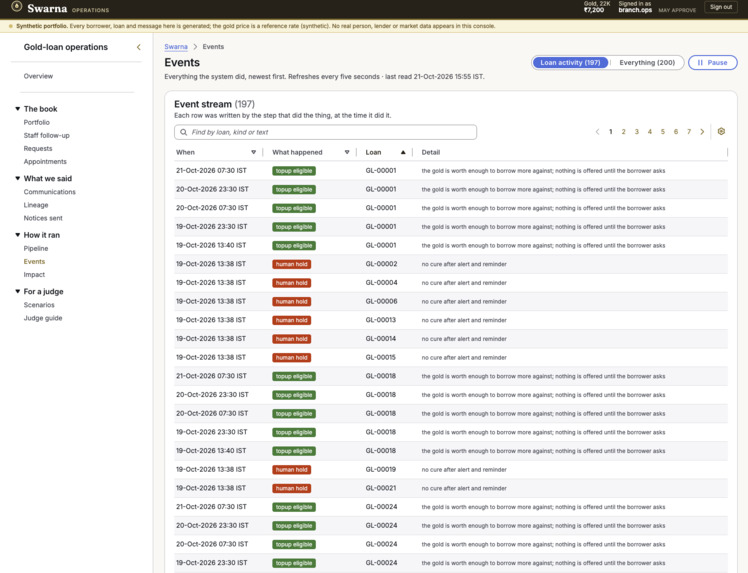Image resolution: width=748 pixels, height=573 pixels.
Task: Go to page 6
Action: point(676,132)
